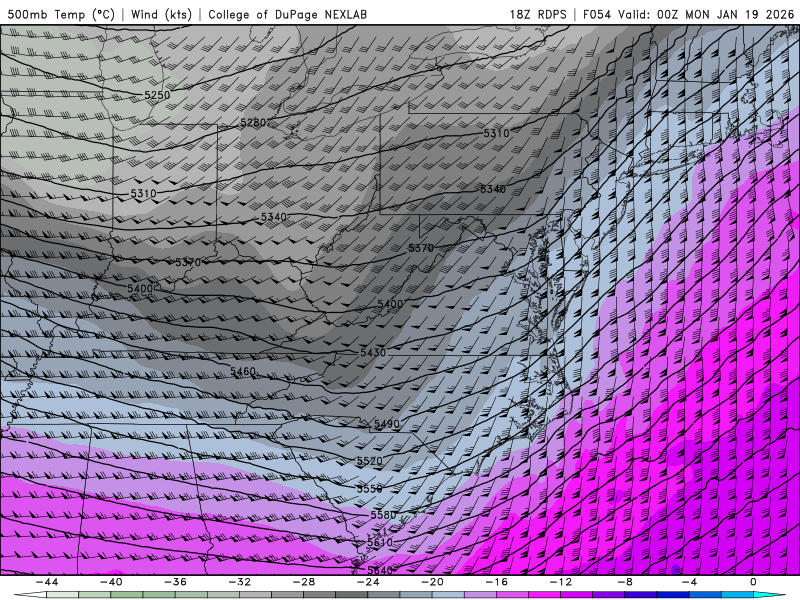This screenshot has height=600, width=800.
Task: Click the -4 color scale label
Action: (x=689, y=582)
